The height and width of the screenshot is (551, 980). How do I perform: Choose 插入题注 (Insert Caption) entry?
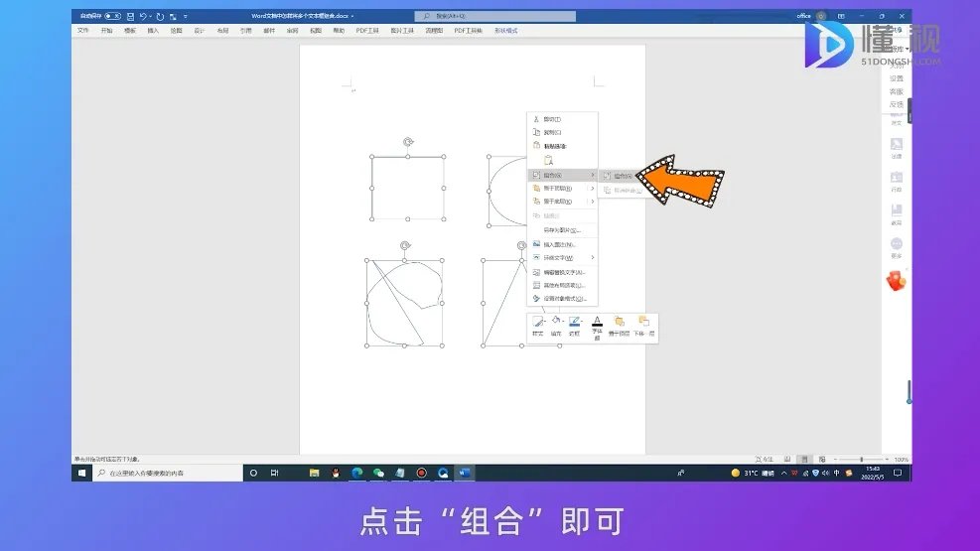pos(563,244)
